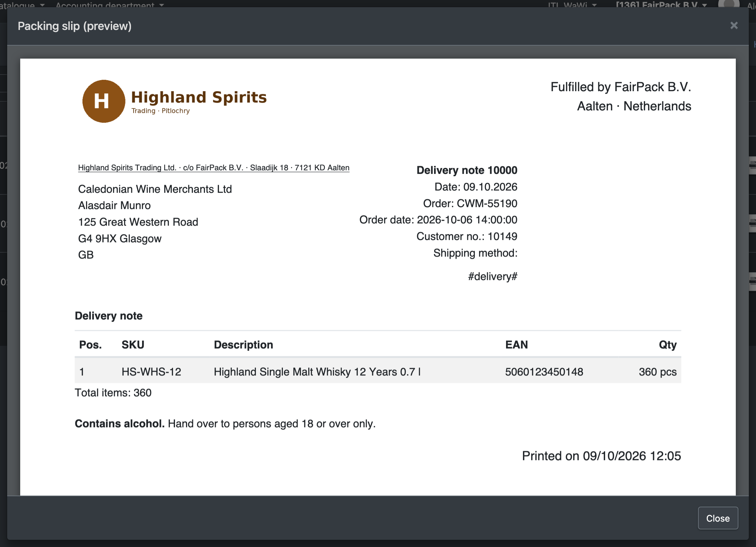Select 'Total items: 360' line

113,393
